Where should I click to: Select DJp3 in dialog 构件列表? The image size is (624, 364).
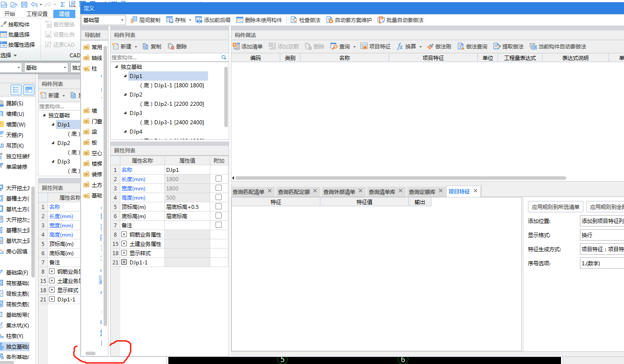click(x=136, y=113)
